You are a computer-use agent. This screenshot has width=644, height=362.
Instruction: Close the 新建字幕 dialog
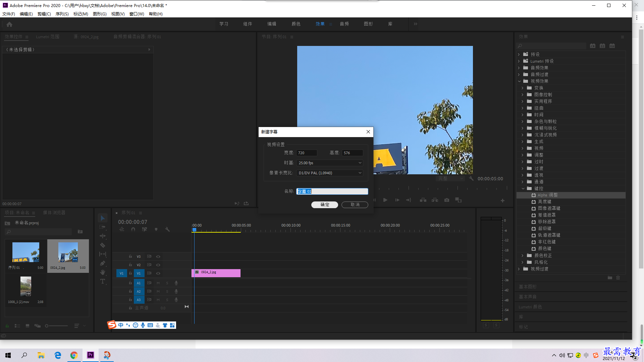coord(368,132)
